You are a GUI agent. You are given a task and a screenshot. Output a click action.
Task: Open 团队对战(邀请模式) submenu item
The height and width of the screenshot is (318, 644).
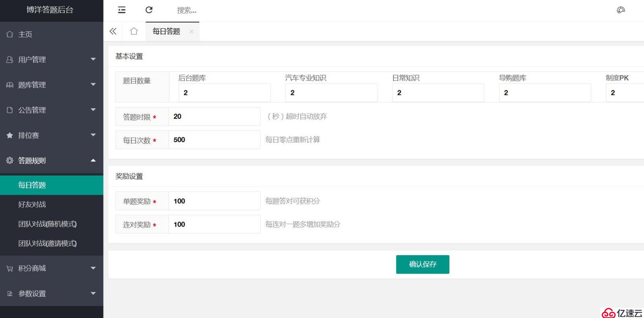pos(52,244)
